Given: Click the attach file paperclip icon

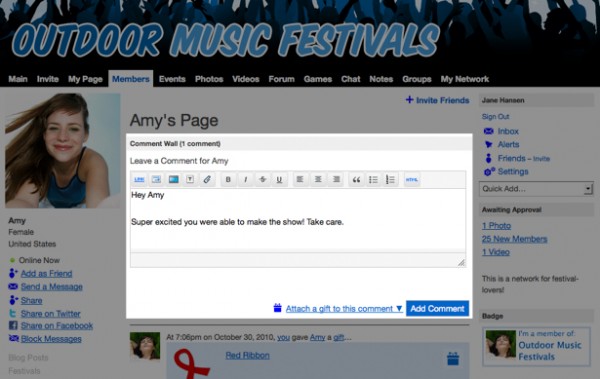Looking at the screenshot, I should pyautogui.click(x=207, y=179).
